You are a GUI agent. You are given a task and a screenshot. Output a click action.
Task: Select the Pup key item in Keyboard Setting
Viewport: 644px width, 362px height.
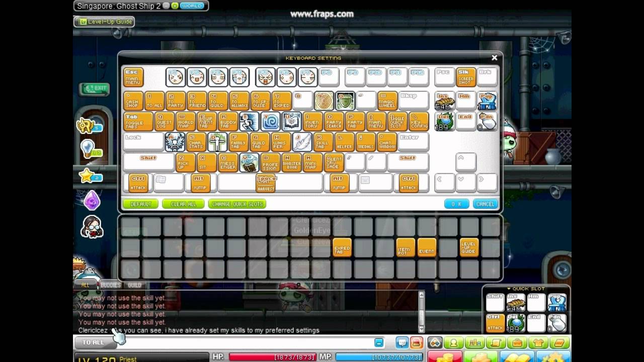[x=487, y=101]
